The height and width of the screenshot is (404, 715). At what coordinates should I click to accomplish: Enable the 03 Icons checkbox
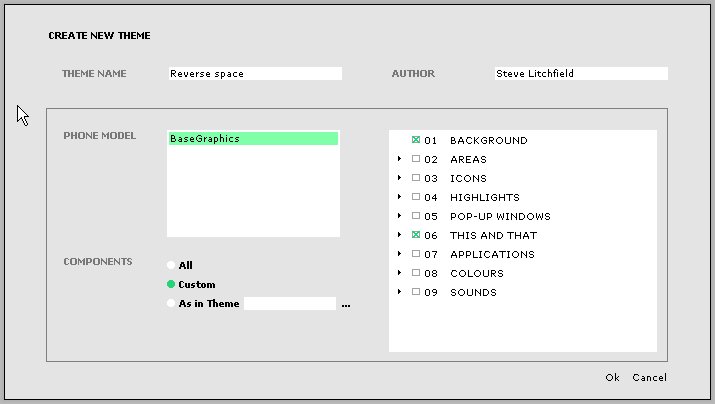[x=416, y=178]
